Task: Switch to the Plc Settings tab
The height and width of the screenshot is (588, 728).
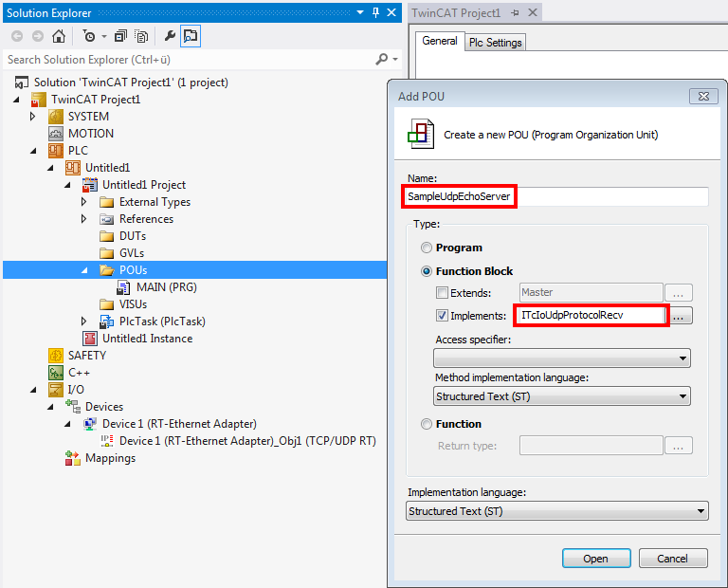Action: (496, 43)
